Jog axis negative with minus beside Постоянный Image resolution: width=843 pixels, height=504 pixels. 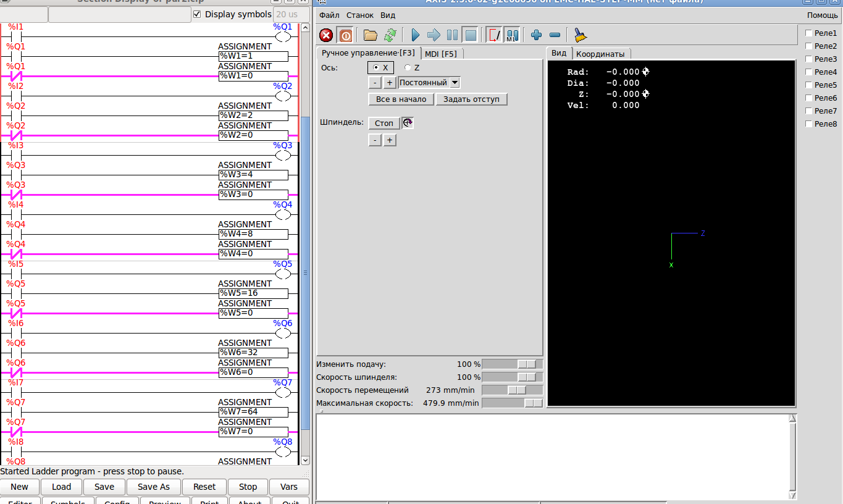[375, 82]
